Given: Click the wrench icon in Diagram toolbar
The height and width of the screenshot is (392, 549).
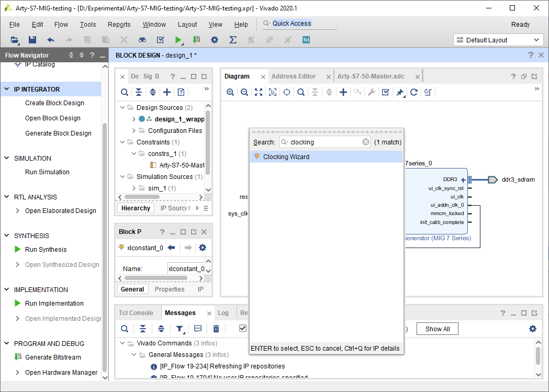Looking at the screenshot, I should click(x=372, y=92).
